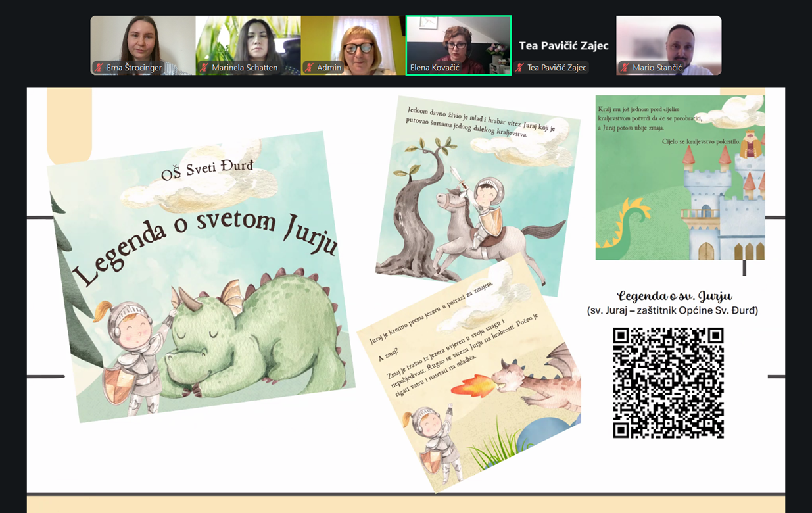Click the muted mic icon beside Admin

click(x=310, y=68)
